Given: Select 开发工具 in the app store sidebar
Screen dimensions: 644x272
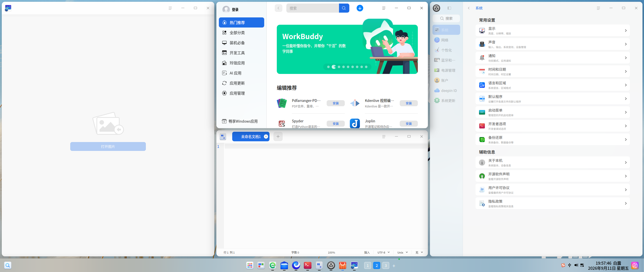Looking at the screenshot, I should point(241,53).
